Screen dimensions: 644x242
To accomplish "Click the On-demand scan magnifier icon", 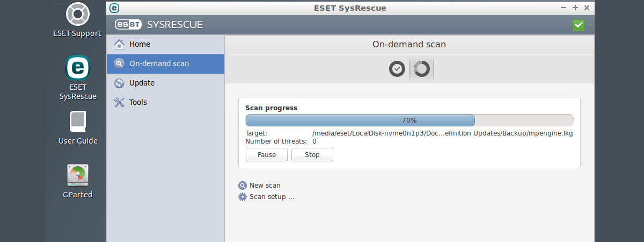I will (119, 63).
